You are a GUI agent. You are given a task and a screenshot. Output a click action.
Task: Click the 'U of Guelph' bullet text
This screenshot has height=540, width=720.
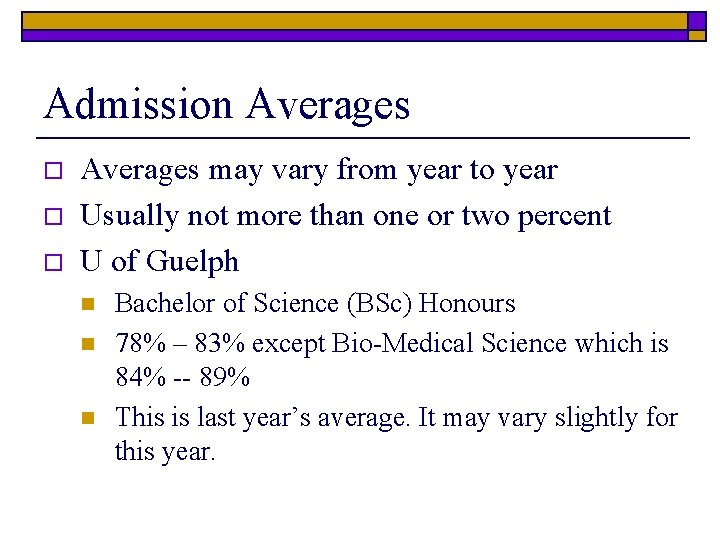(159, 262)
